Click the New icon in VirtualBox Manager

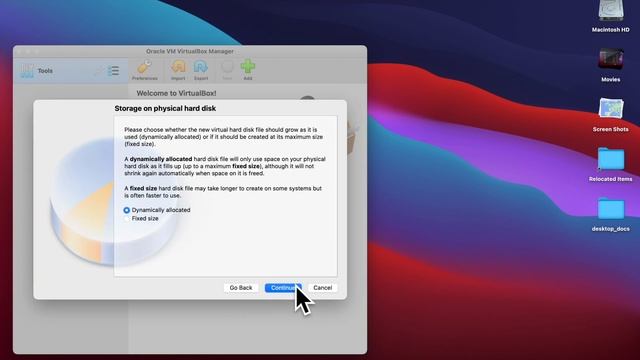click(x=227, y=70)
